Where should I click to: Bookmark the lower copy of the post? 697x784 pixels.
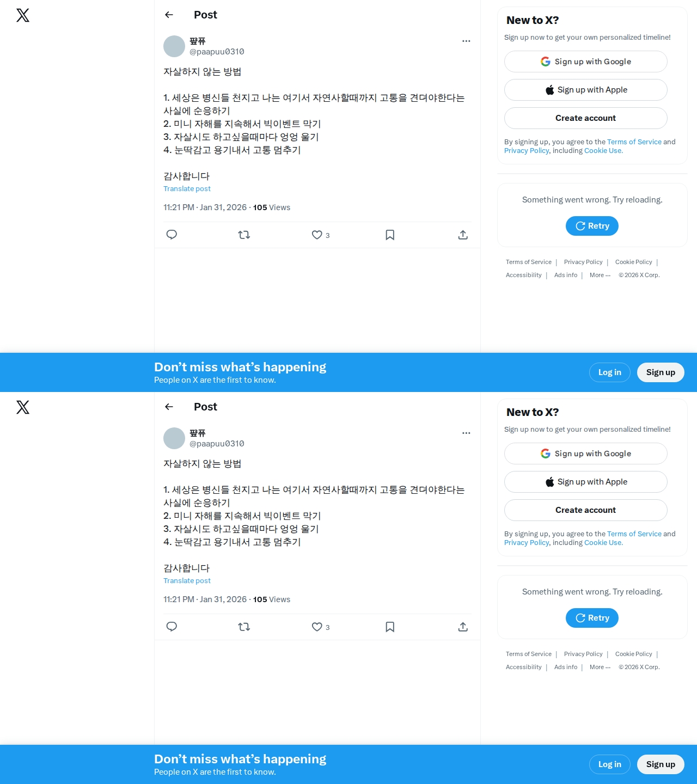pos(390,627)
